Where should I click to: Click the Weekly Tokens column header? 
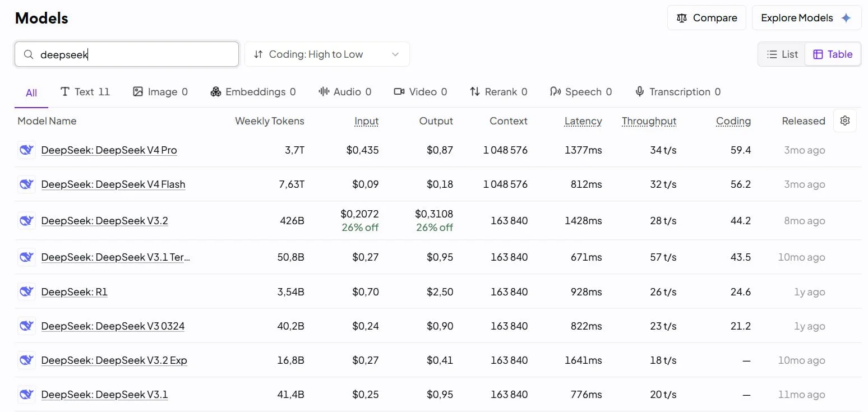pos(270,121)
